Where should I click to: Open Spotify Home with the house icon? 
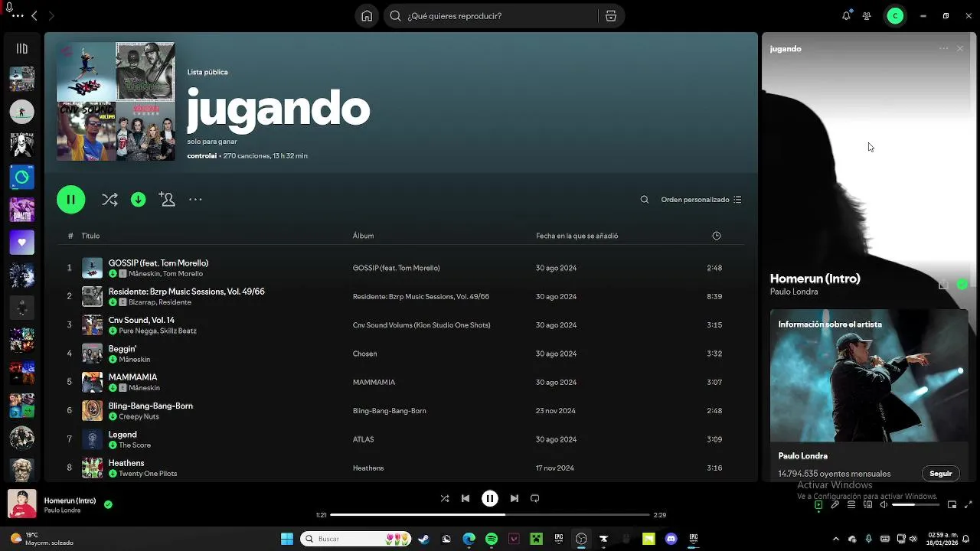(x=367, y=16)
